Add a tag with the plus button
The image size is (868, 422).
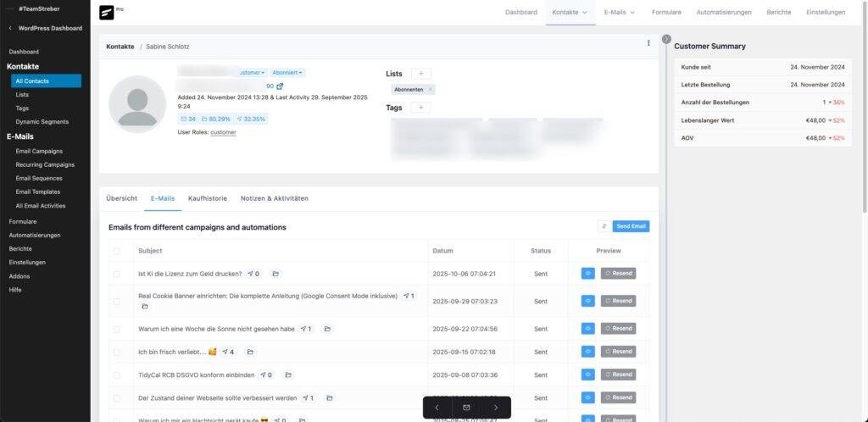tap(420, 108)
